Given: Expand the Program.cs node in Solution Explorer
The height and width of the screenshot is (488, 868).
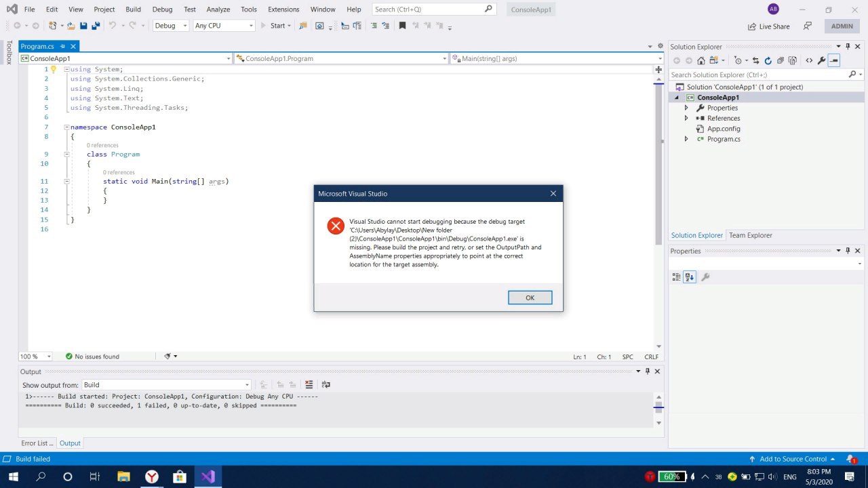Looking at the screenshot, I should click(x=686, y=139).
